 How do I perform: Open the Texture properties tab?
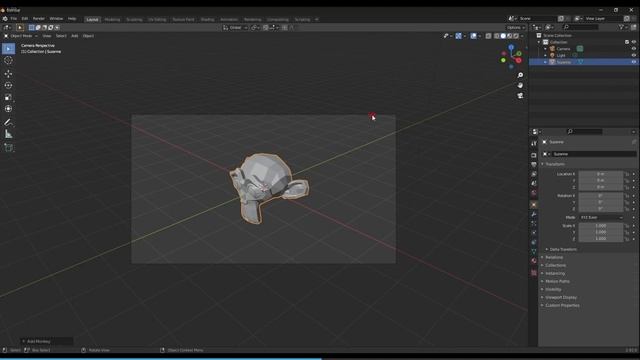click(x=534, y=273)
